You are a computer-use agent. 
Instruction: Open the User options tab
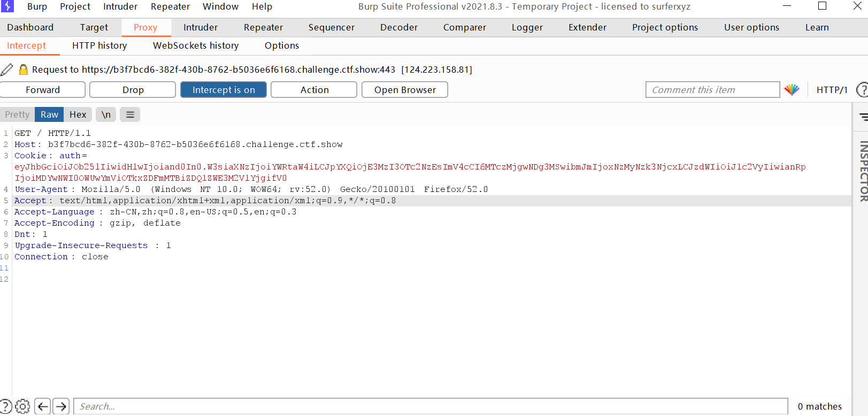pos(751,27)
